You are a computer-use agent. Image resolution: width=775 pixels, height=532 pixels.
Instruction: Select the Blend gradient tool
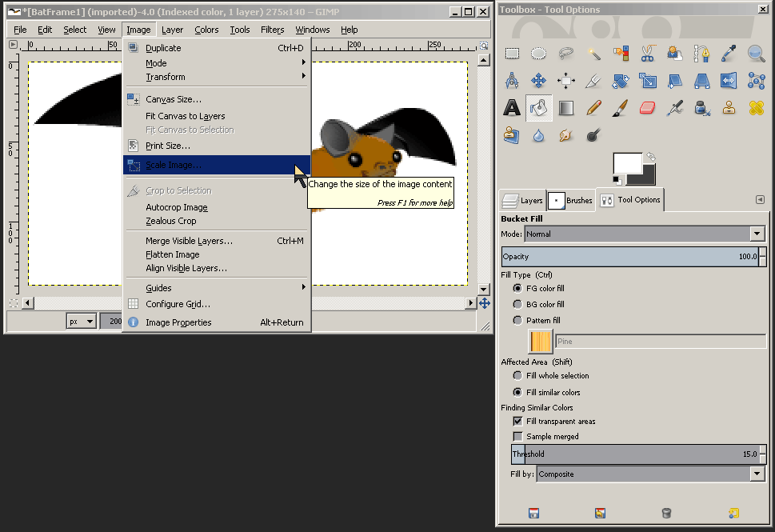[x=566, y=108]
